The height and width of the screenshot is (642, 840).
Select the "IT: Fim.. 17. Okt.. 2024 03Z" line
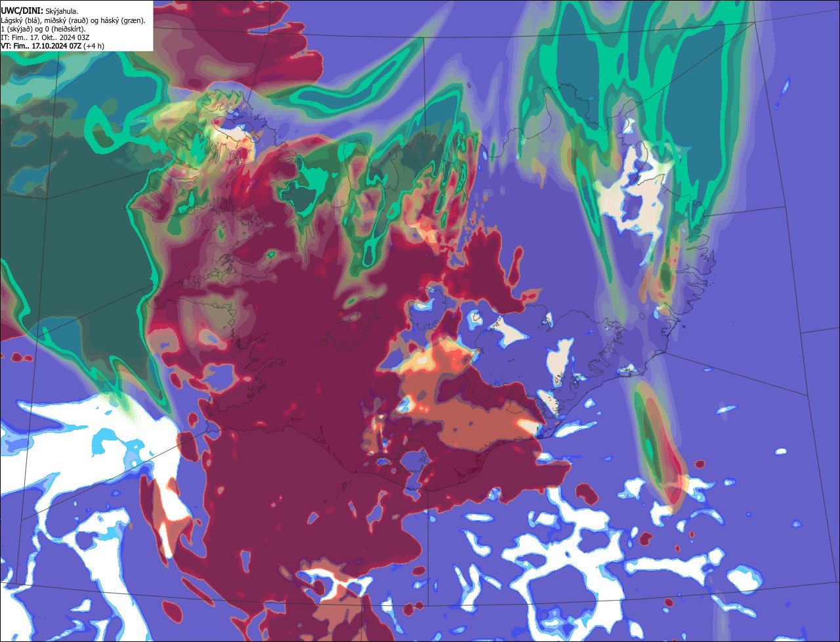45,37
